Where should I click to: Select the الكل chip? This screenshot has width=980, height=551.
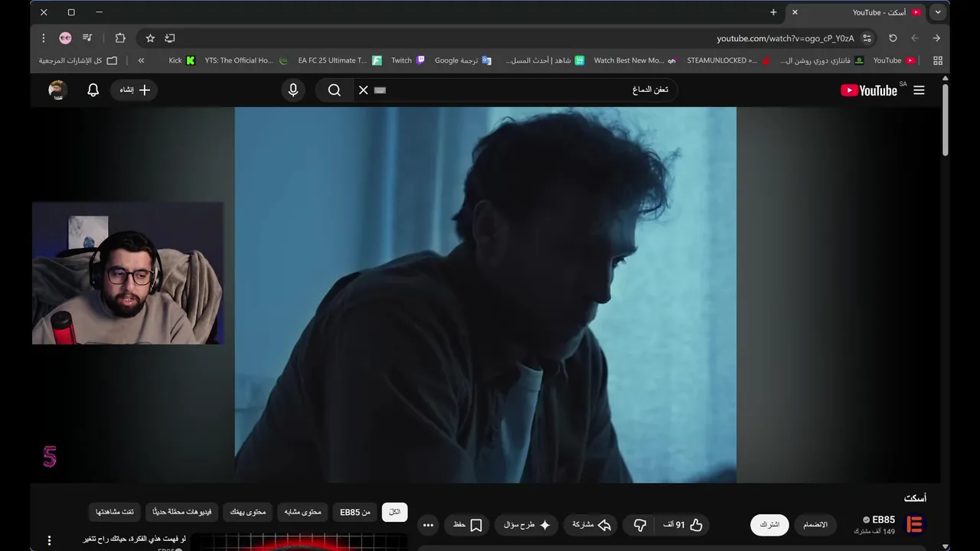click(x=395, y=512)
